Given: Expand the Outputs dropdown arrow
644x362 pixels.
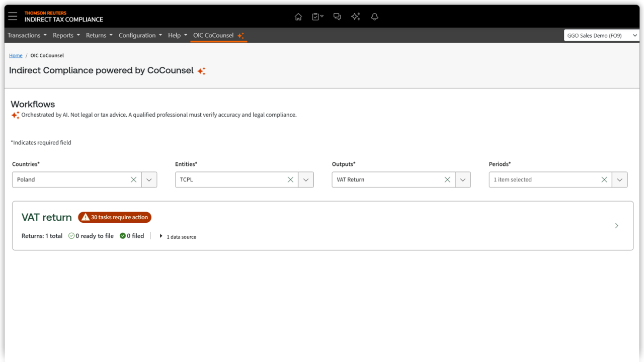Looking at the screenshot, I should (x=463, y=179).
